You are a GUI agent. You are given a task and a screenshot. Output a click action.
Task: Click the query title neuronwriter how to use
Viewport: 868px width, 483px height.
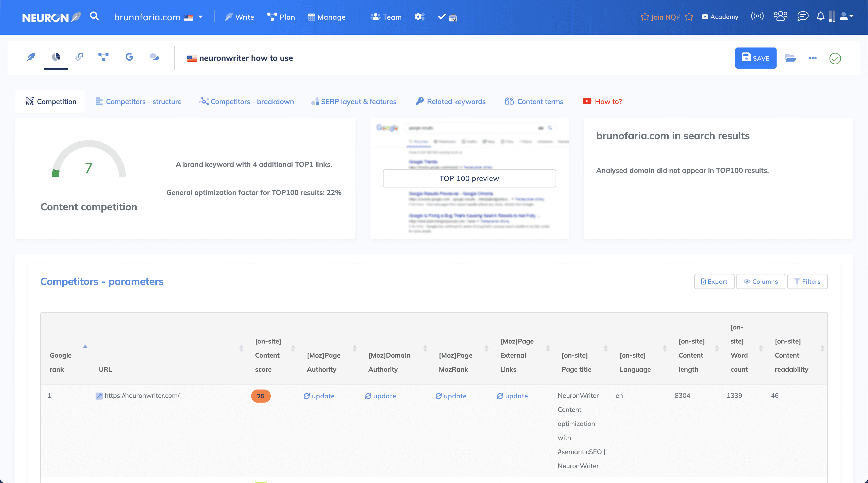coord(246,58)
